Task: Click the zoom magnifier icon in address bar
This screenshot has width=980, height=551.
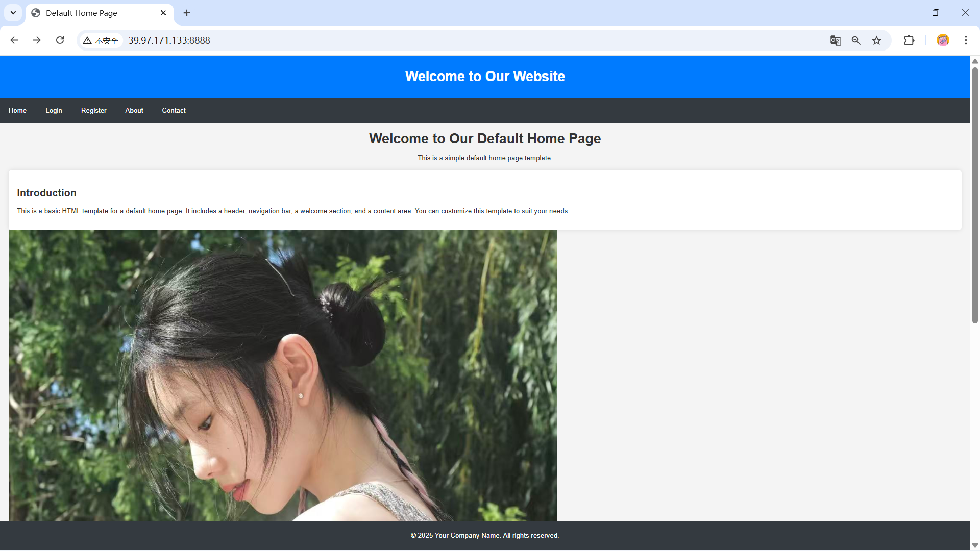Action: 856,40
